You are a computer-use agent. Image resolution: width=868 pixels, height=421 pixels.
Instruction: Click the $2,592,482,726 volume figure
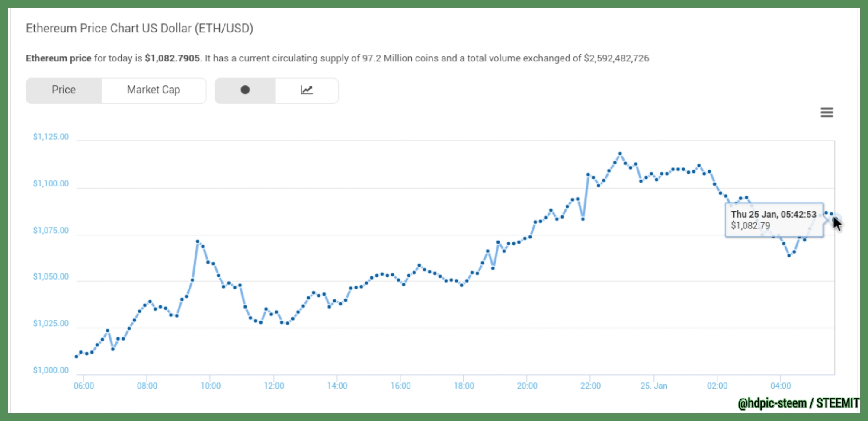[x=616, y=58]
